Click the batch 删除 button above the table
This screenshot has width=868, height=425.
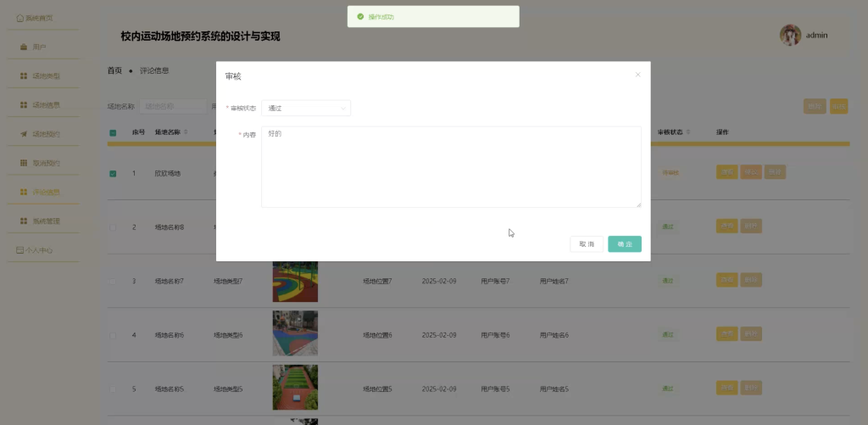click(x=815, y=106)
